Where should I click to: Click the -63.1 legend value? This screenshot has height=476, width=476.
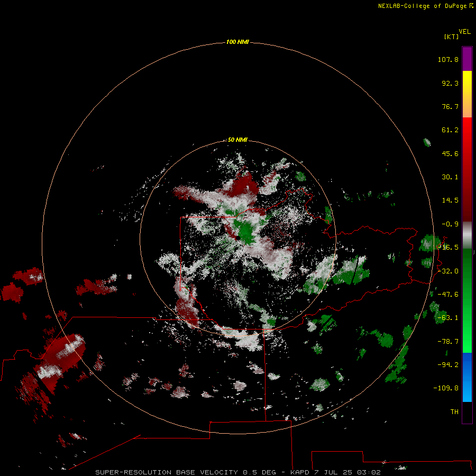(x=448, y=318)
